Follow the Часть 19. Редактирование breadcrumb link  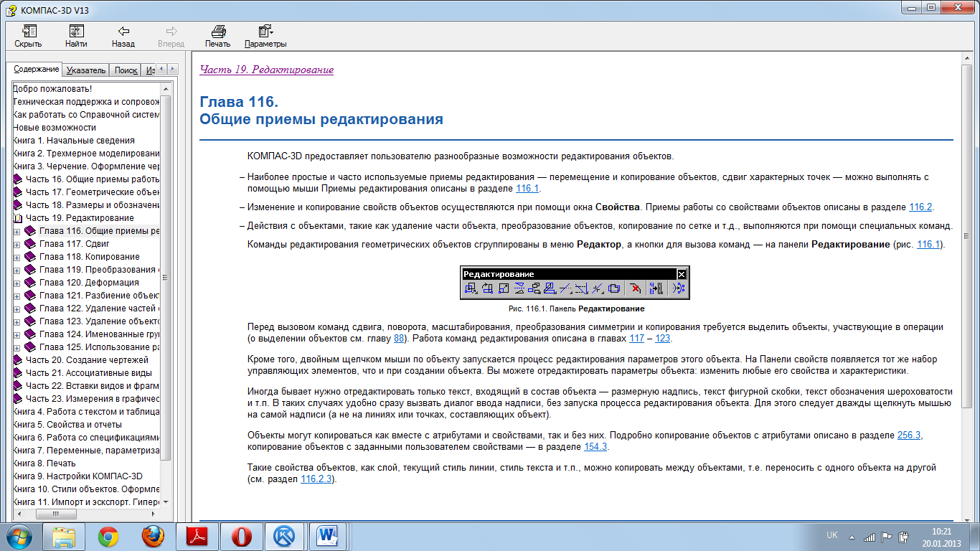click(x=266, y=70)
